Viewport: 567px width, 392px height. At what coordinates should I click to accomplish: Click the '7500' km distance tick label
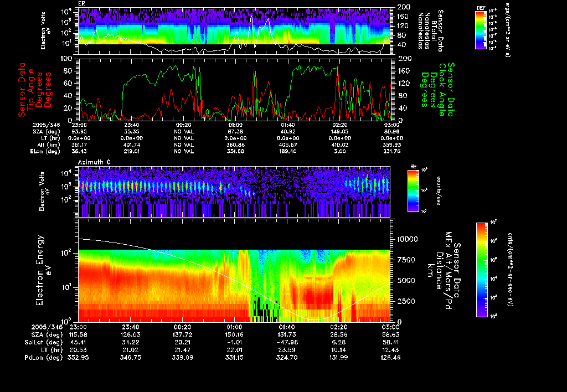tap(406, 260)
